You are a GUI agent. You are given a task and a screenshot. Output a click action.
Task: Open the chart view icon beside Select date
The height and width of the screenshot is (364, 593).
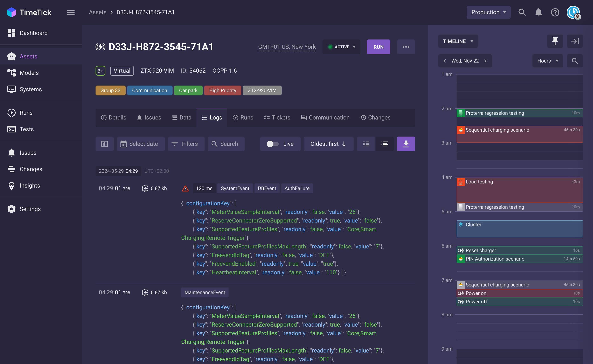pyautogui.click(x=104, y=144)
